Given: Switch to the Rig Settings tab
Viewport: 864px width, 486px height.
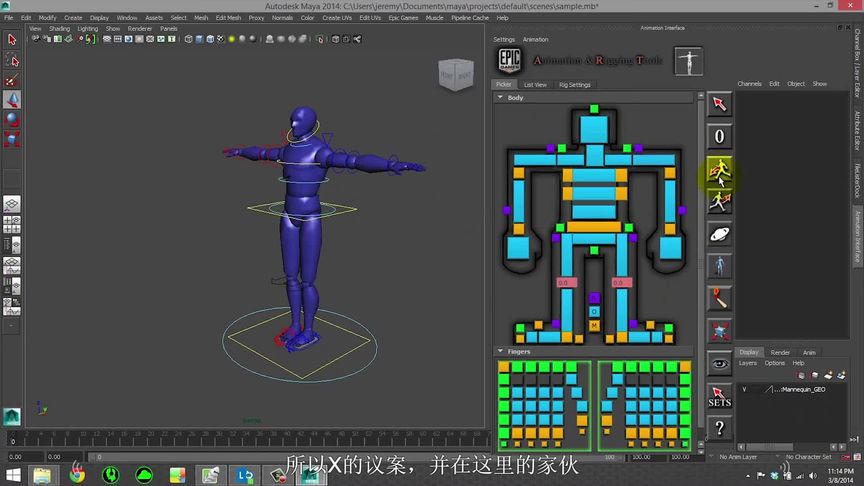Looking at the screenshot, I should [574, 85].
